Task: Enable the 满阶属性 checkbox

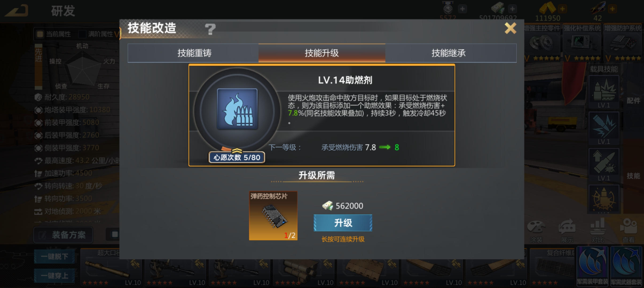Action: click(x=82, y=34)
